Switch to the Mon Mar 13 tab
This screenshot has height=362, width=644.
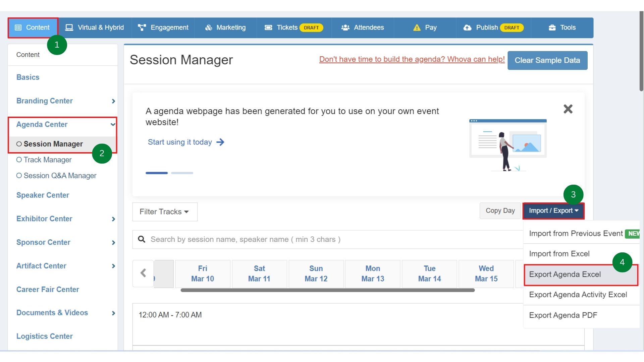[372, 274]
